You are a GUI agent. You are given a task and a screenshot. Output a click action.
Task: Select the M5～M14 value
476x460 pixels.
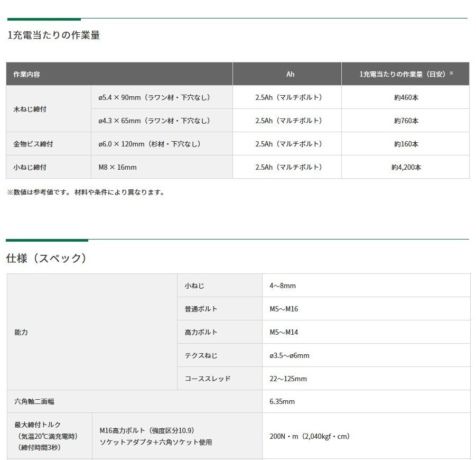(284, 332)
